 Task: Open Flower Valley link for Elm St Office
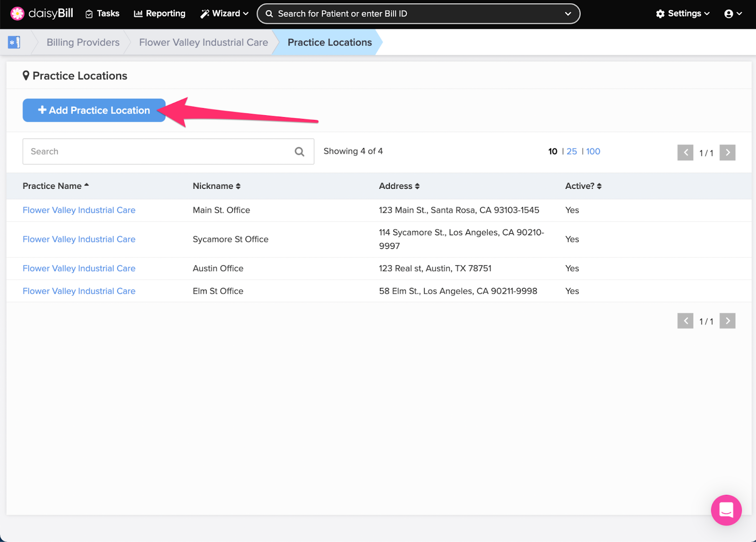(x=79, y=291)
